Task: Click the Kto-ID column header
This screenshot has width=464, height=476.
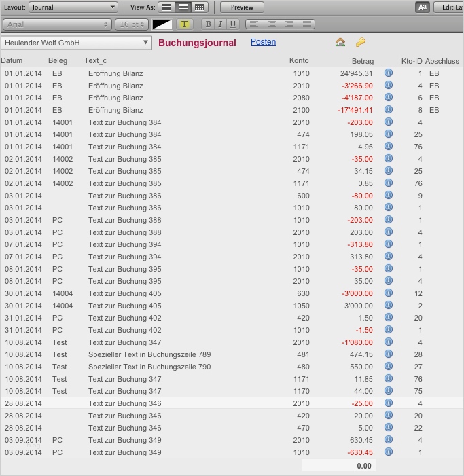Action: coord(412,61)
